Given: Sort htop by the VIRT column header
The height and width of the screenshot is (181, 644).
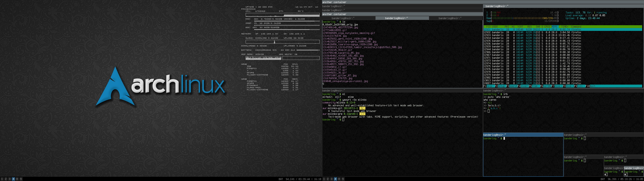Looking at the screenshot, I should pos(520,27).
